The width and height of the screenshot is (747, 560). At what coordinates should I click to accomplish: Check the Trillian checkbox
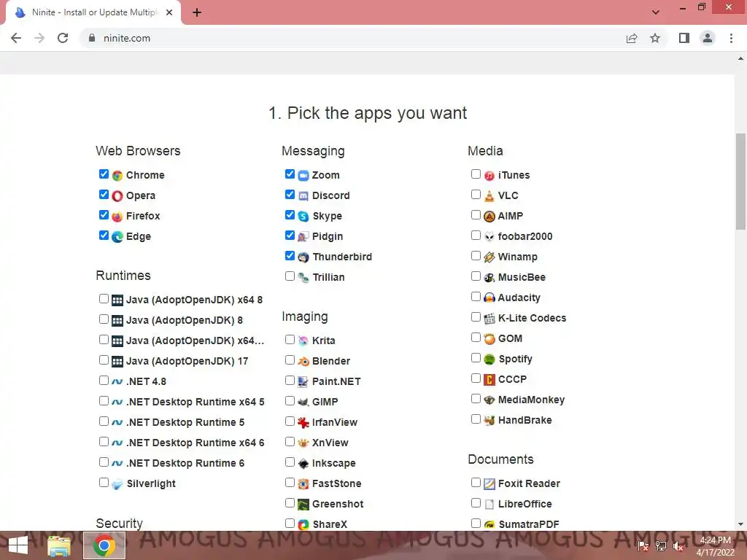tap(290, 276)
